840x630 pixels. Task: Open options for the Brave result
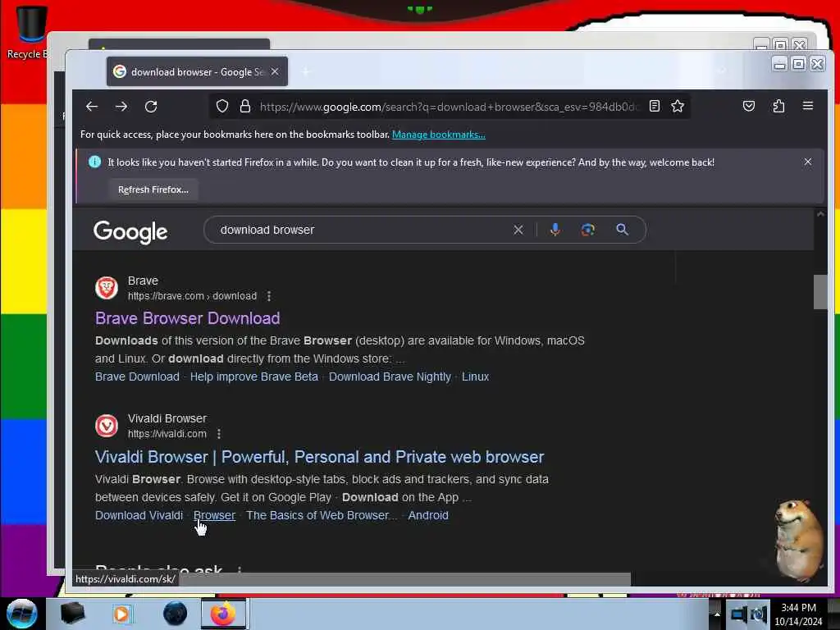pyautogui.click(x=269, y=296)
